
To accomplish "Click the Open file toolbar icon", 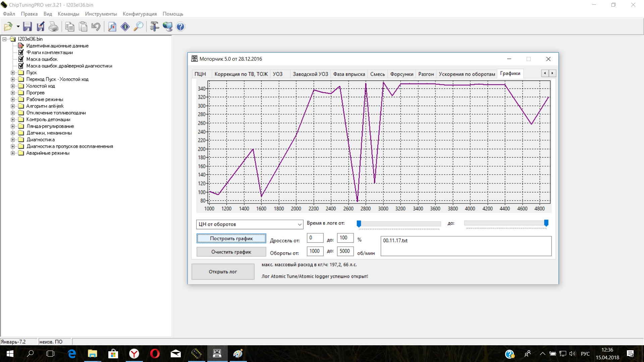I will [8, 26].
